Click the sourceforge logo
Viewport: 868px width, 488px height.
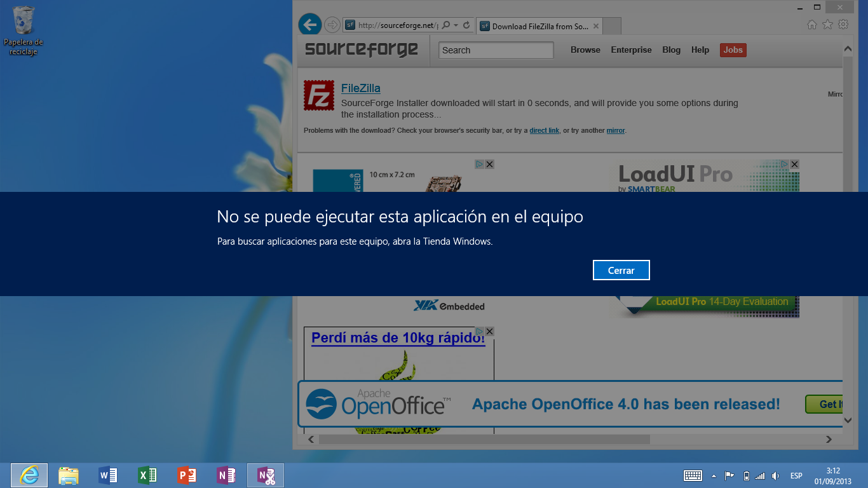tap(362, 50)
